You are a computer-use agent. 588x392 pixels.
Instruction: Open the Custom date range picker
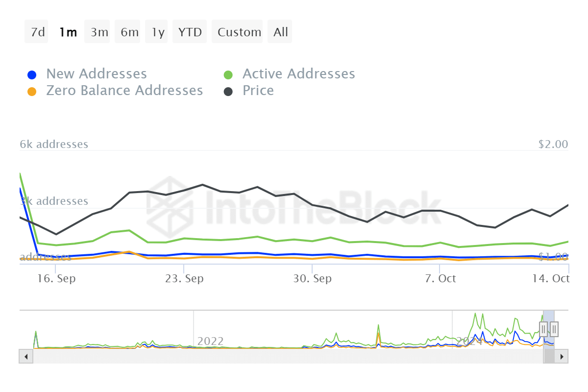click(239, 32)
